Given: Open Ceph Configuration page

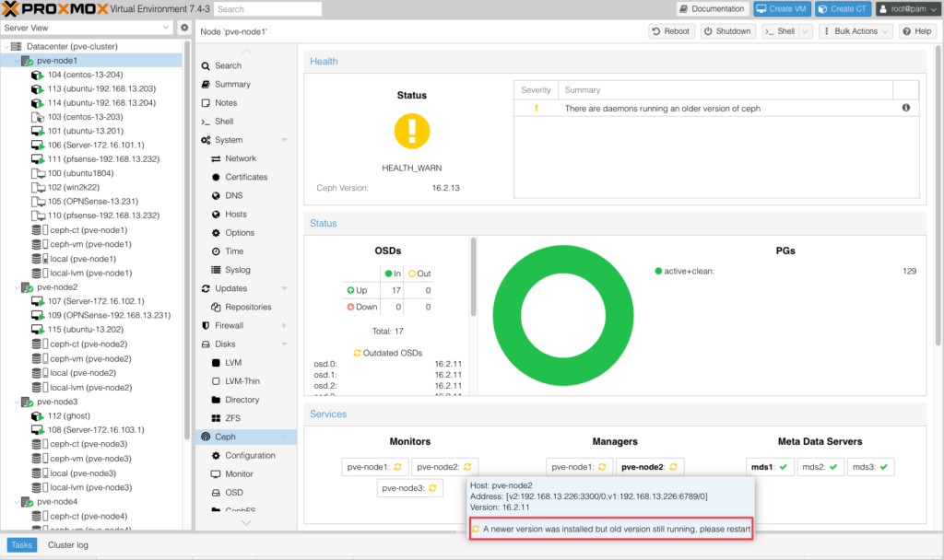Looking at the screenshot, I should (250, 455).
